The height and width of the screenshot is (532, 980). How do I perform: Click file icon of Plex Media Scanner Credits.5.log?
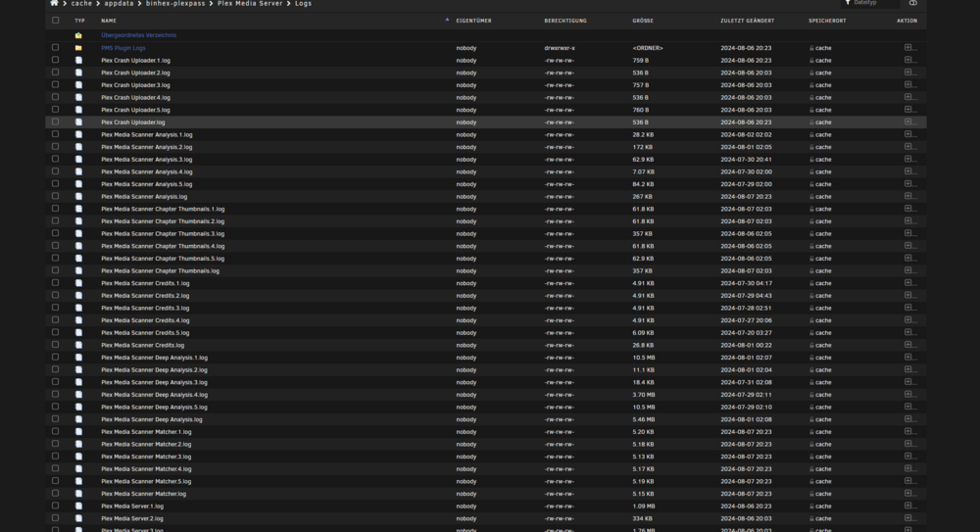coord(78,332)
